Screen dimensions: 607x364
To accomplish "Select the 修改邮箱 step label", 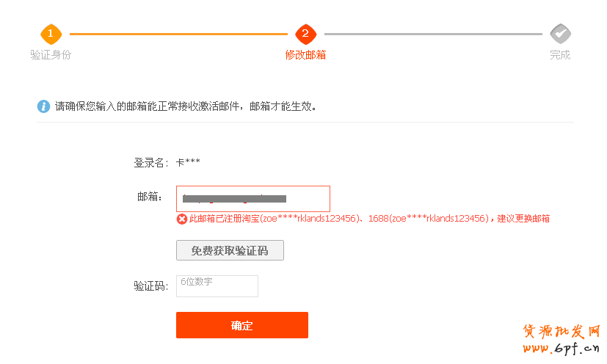I will pyautogui.click(x=305, y=55).
